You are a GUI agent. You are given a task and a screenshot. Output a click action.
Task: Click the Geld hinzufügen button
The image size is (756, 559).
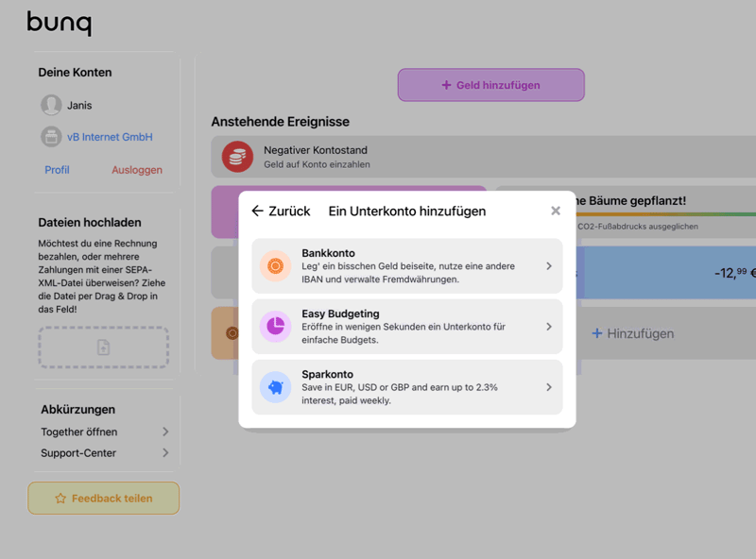click(490, 85)
